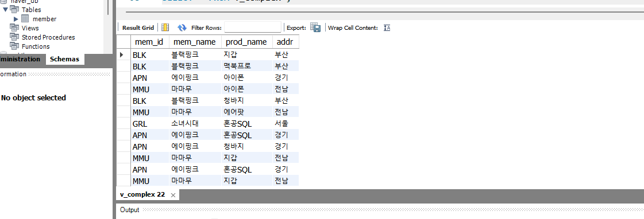This screenshot has width=644, height=219.
Task: Click the prod_name column header
Action: click(x=246, y=42)
